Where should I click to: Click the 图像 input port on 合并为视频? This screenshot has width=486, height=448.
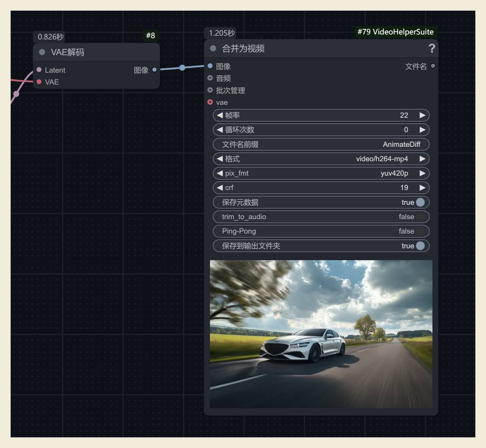click(210, 66)
